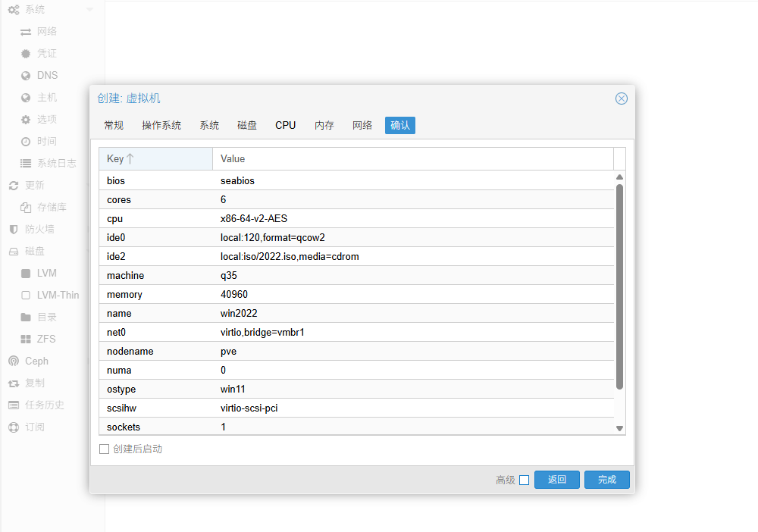Toggle the advanced options checkbox
Screen dimensions: 758x532
coord(524,480)
